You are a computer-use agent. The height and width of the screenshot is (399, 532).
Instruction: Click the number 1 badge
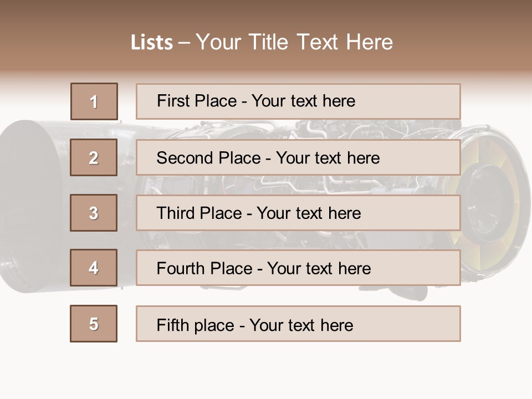click(94, 101)
